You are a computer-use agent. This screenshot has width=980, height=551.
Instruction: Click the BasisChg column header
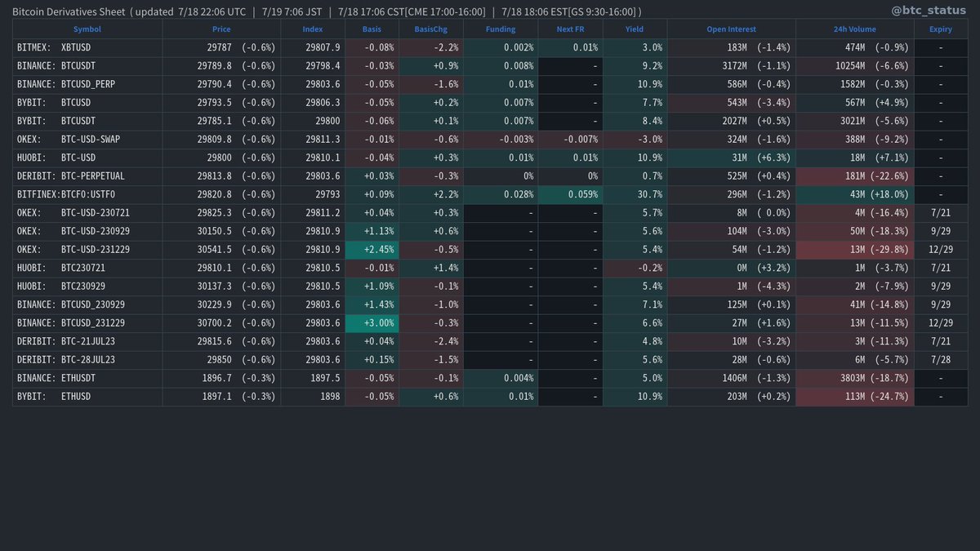point(430,29)
